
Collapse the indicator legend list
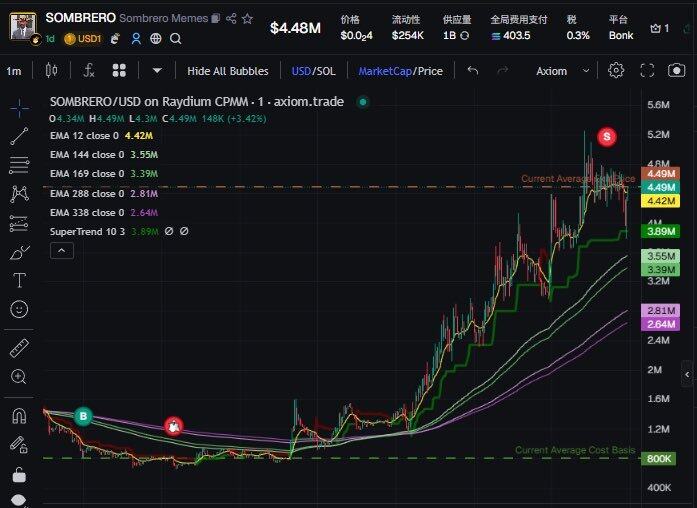(x=61, y=251)
